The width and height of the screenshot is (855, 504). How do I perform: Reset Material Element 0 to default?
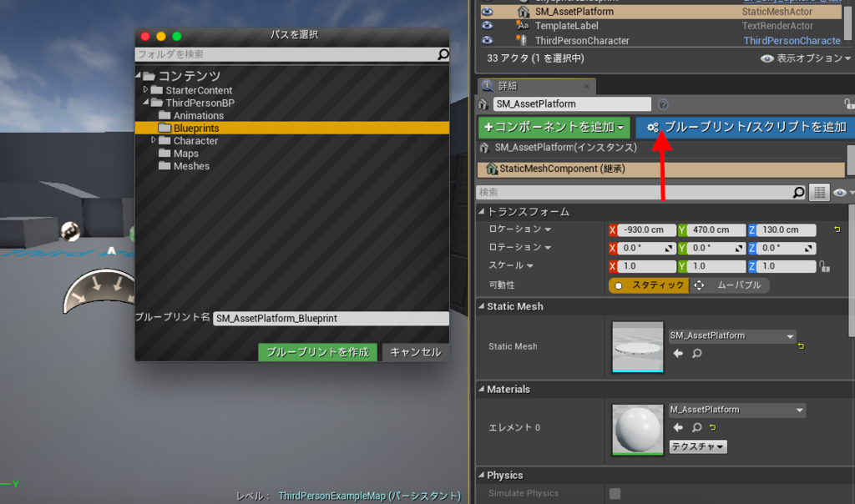713,427
